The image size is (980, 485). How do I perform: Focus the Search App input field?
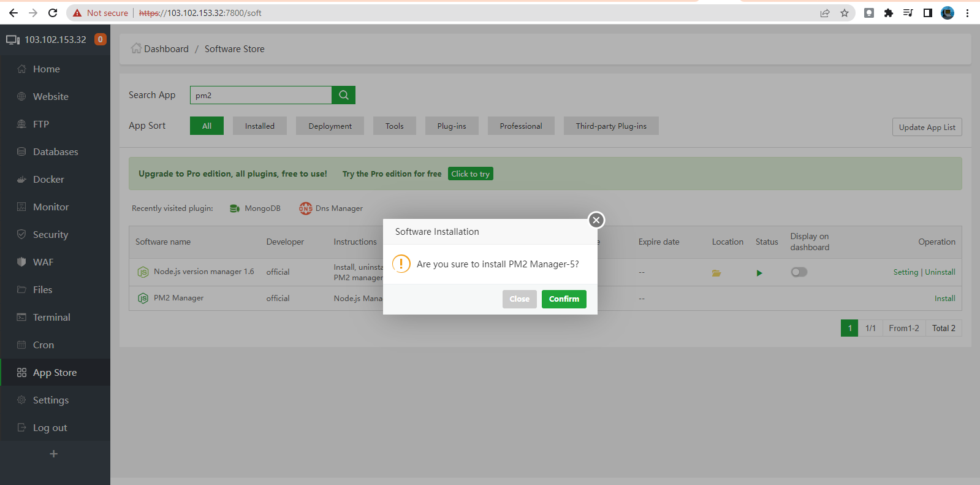[x=260, y=95]
